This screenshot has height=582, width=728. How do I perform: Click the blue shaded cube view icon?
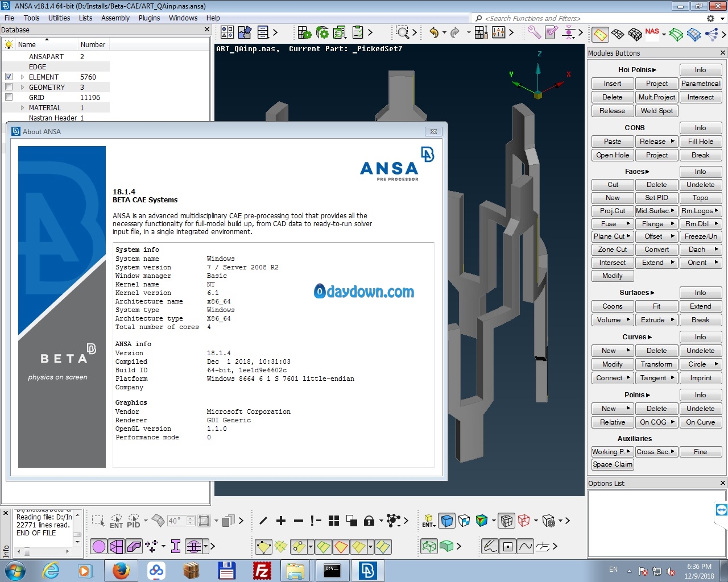pyautogui.click(x=447, y=521)
